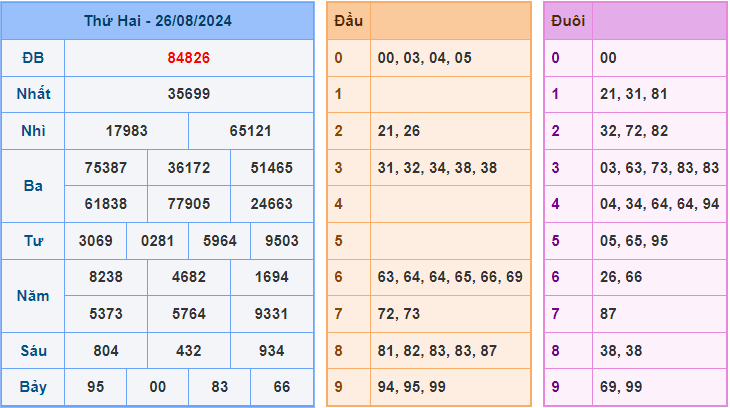The width and height of the screenshot is (730, 408).
Task: Click the special prize number 84826
Action: [x=188, y=57]
